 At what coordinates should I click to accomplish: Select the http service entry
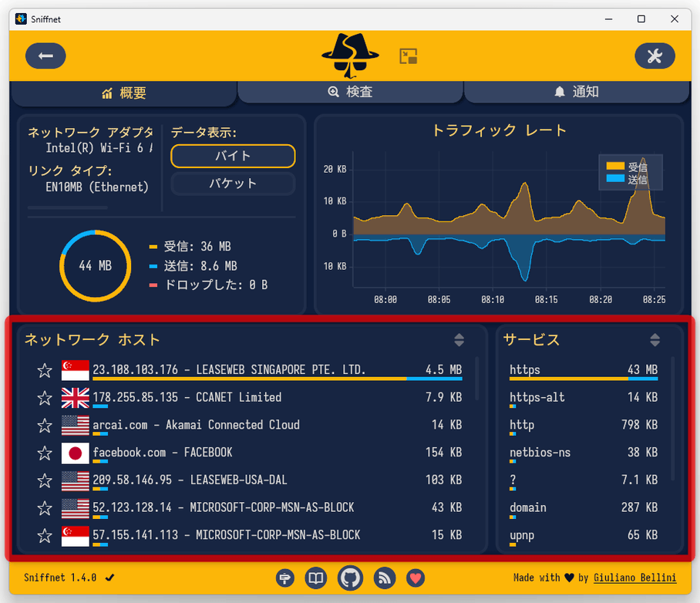[584, 426]
